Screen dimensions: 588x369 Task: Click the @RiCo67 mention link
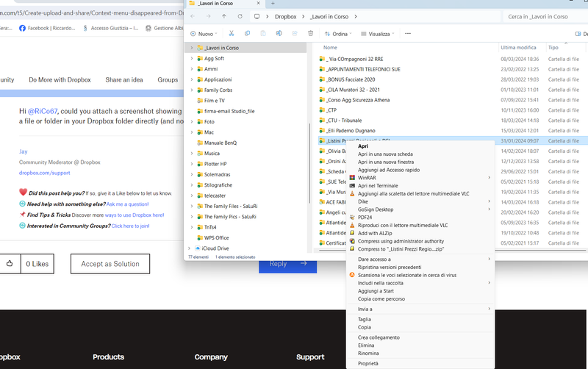pyautogui.click(x=43, y=112)
